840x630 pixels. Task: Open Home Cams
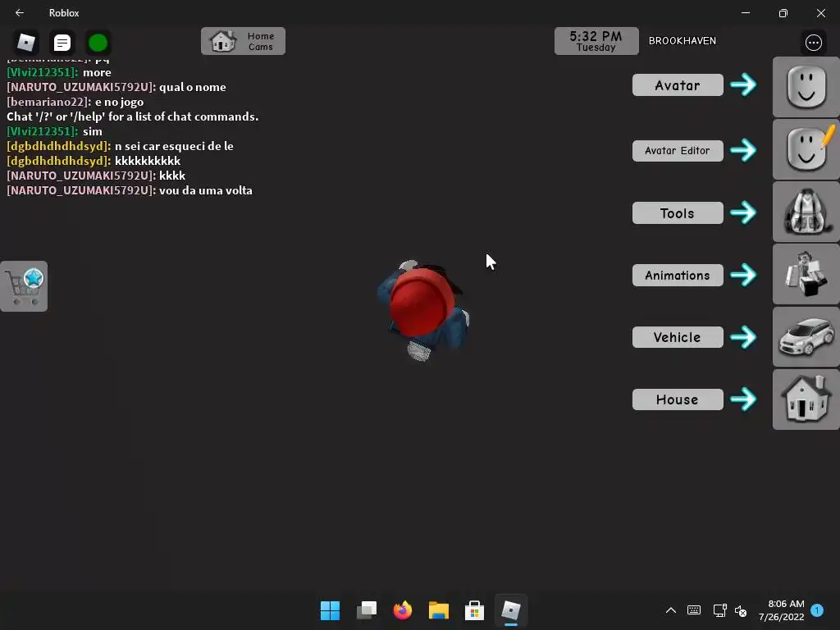243,41
